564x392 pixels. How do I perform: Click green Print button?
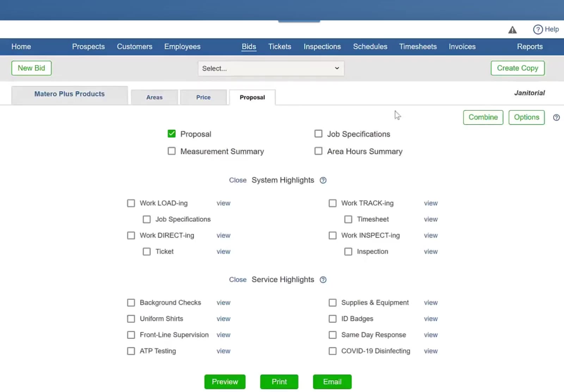[279, 382]
